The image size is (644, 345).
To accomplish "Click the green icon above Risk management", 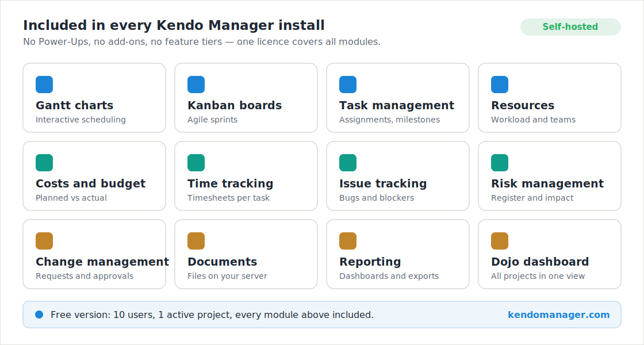I will (500, 163).
